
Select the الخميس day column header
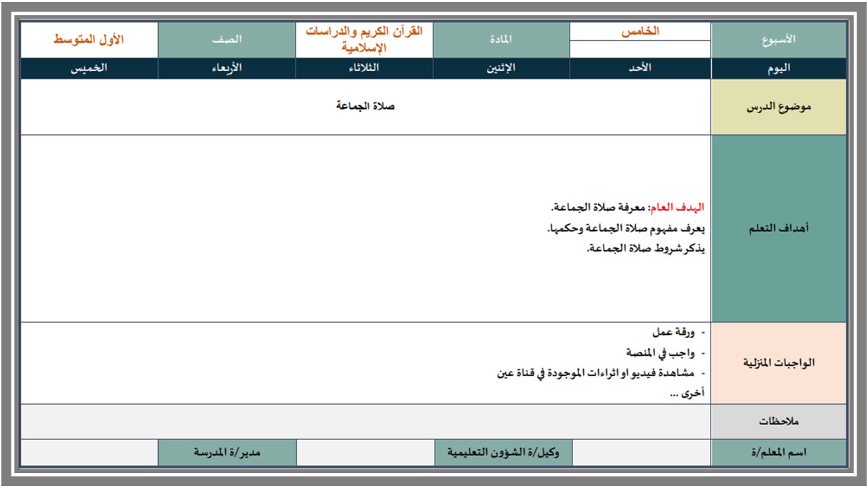90,68
